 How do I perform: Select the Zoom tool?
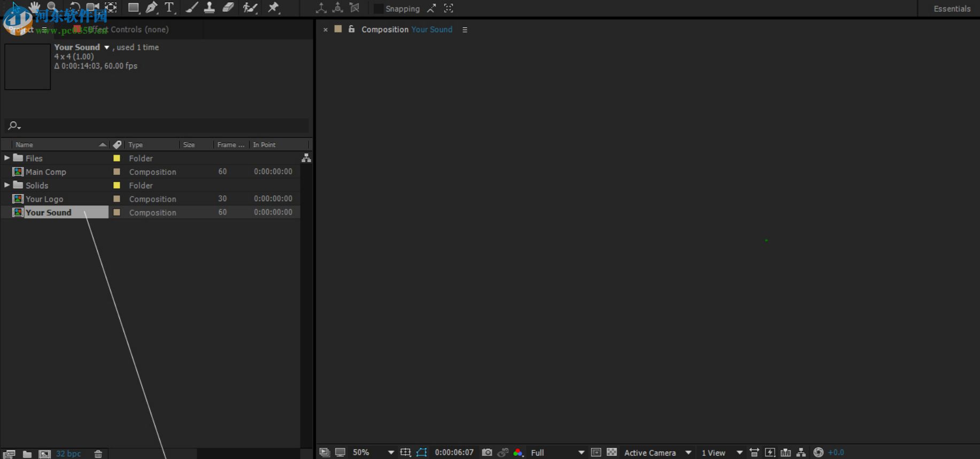pyautogui.click(x=52, y=7)
